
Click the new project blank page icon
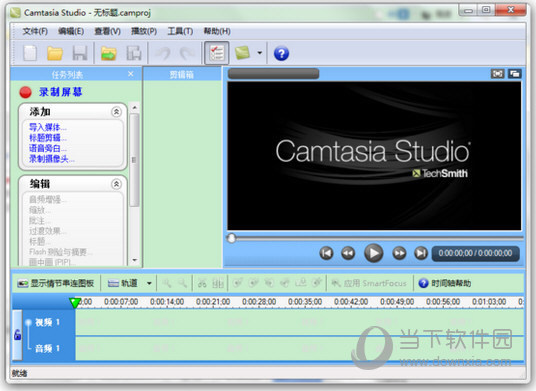tap(30, 53)
